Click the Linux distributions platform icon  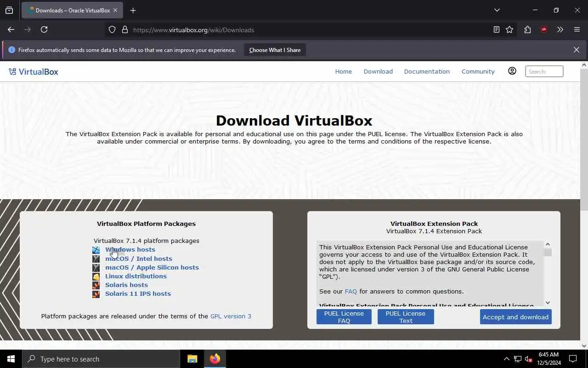pyautogui.click(x=96, y=276)
